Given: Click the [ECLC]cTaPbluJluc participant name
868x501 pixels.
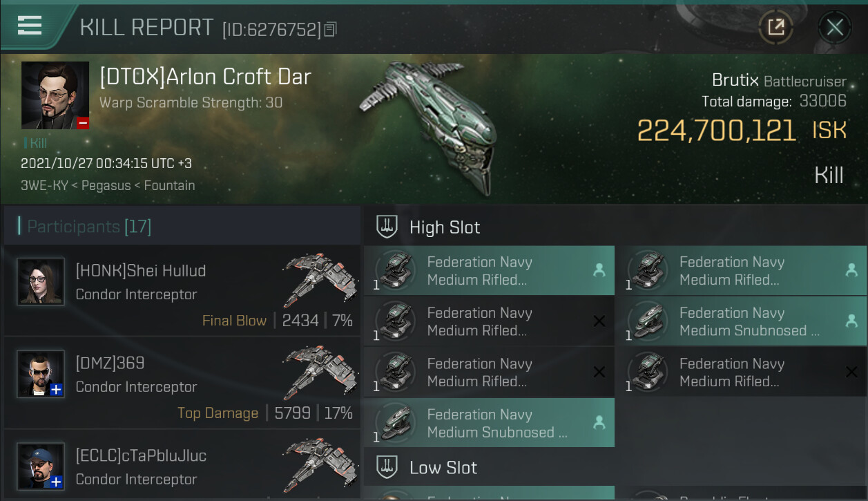Looking at the screenshot, I should 141,456.
